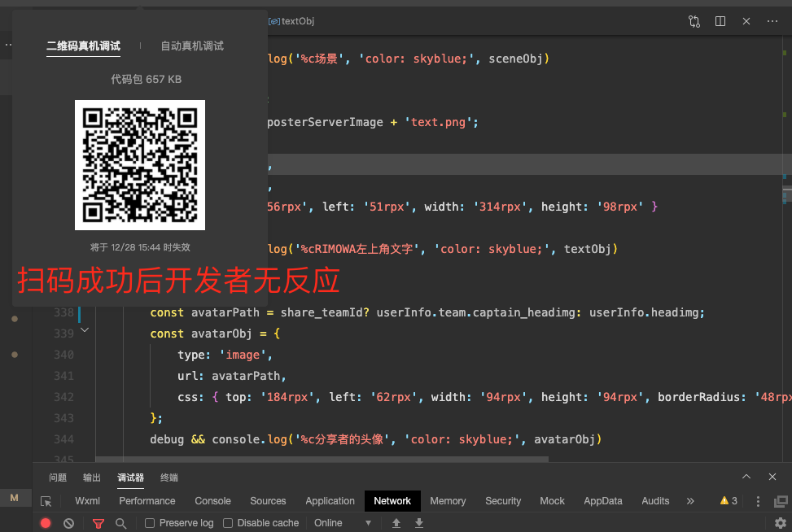Click the debugging QR code image
This screenshot has width=792, height=532.
(x=140, y=165)
